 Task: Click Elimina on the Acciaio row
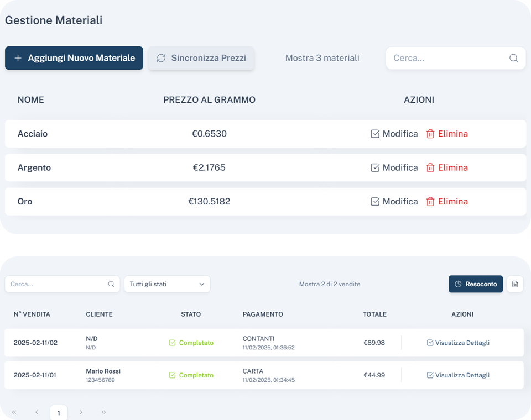click(x=452, y=133)
